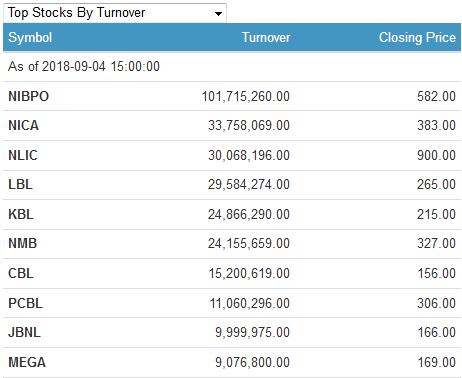Select turnover value 24,155,659.00

[249, 243]
